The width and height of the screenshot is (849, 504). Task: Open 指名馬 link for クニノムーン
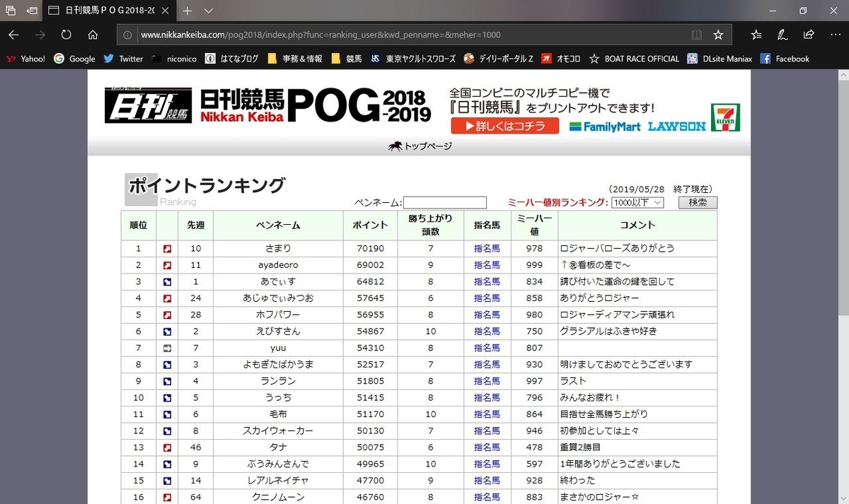[x=487, y=497]
